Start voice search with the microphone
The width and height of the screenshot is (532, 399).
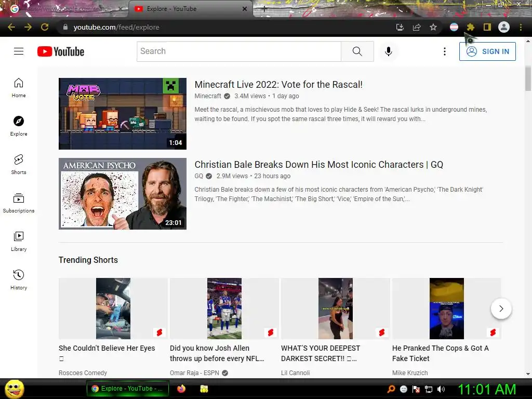pos(389,51)
